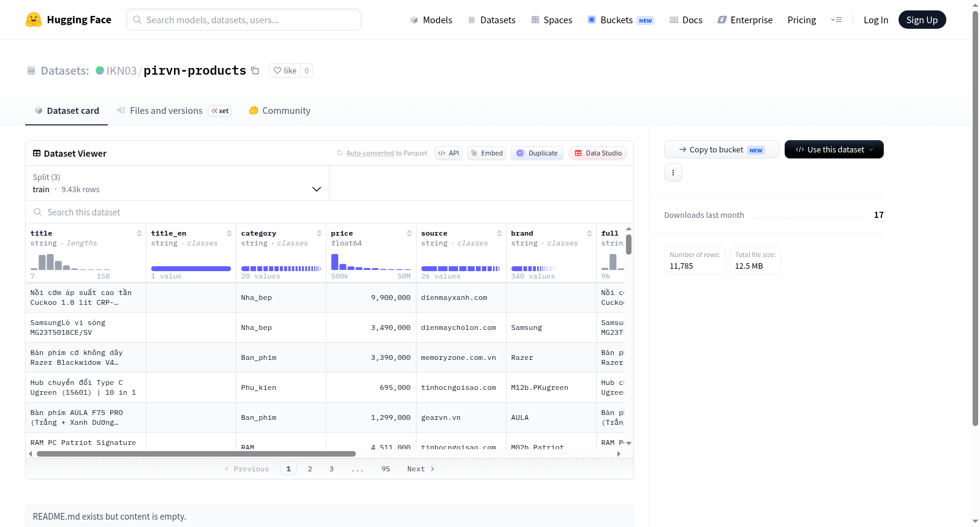
Task: Click the IKN03 author avatar
Action: (x=100, y=70)
